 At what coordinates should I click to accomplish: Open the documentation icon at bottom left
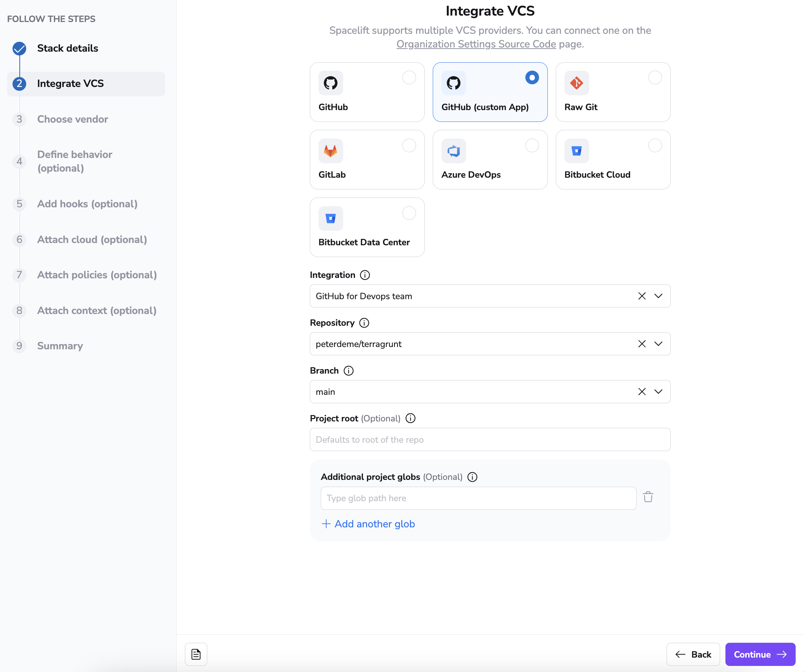point(196,654)
